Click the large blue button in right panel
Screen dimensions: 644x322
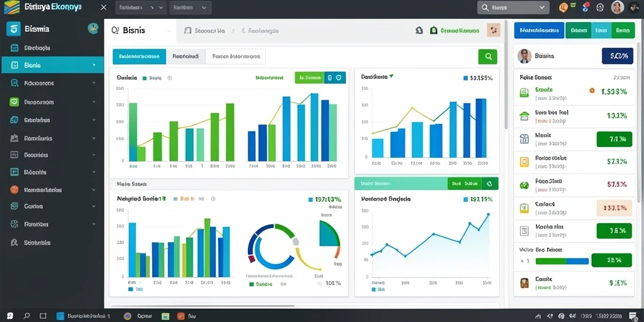(x=539, y=30)
